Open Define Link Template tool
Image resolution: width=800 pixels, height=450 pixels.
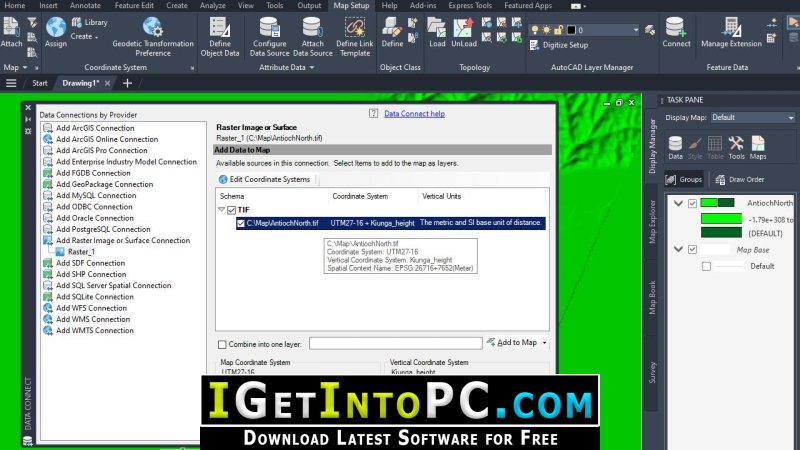pyautogui.click(x=355, y=37)
